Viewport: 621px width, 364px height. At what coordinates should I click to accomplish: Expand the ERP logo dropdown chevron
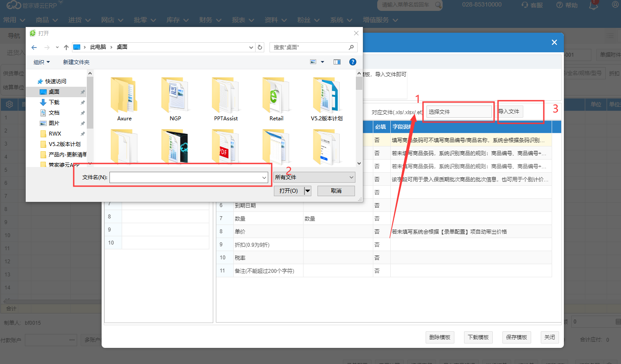click(61, 2)
